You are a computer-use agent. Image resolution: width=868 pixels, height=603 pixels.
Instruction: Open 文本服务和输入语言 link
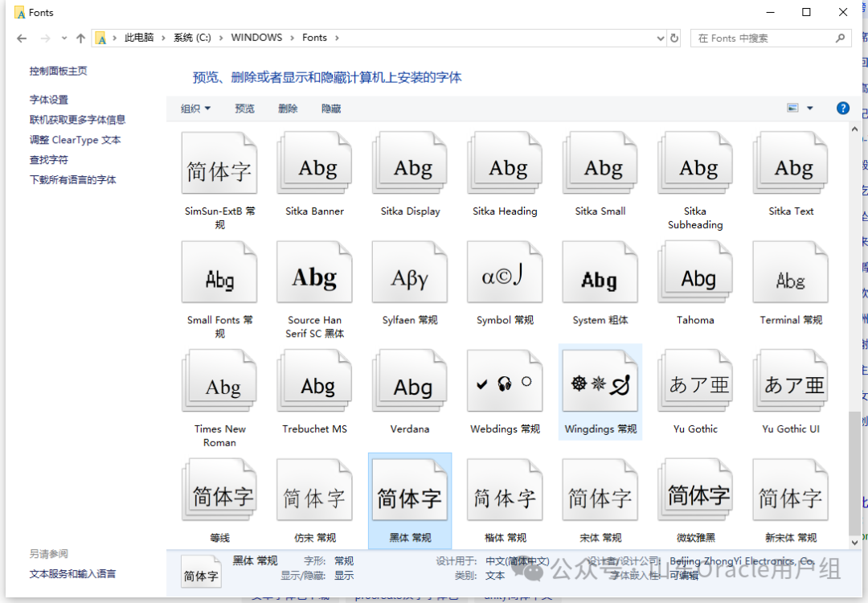pyautogui.click(x=73, y=574)
